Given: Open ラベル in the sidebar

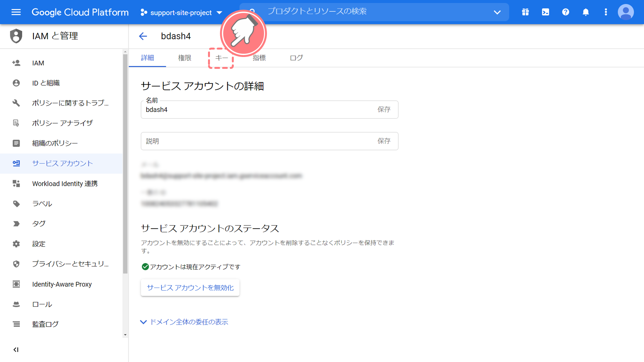Looking at the screenshot, I should 61,204.
